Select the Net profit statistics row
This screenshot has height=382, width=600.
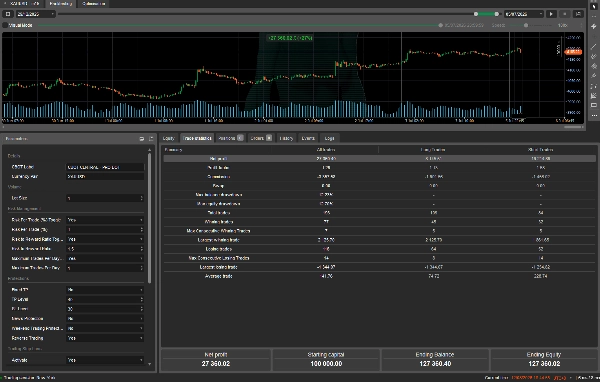[379, 158]
